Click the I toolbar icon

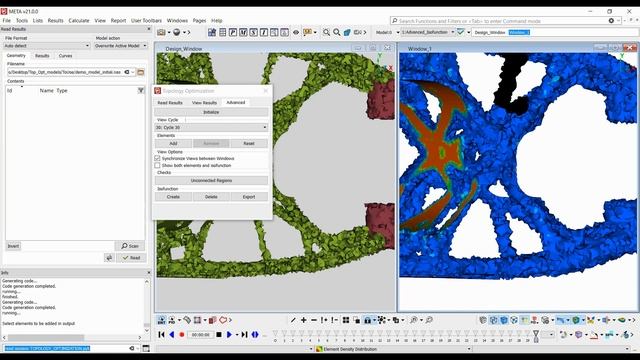[264, 32]
